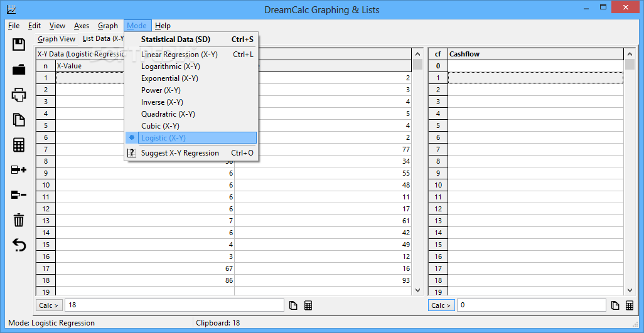Click calculator icon beside Cashflow Calc field
Screen dimensions: 644x333
[629, 305]
